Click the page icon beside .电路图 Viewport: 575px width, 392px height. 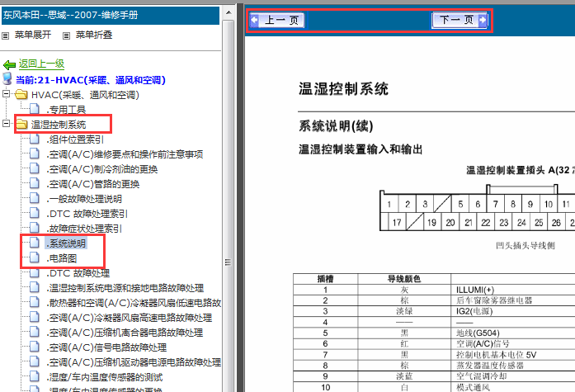[x=35, y=257]
